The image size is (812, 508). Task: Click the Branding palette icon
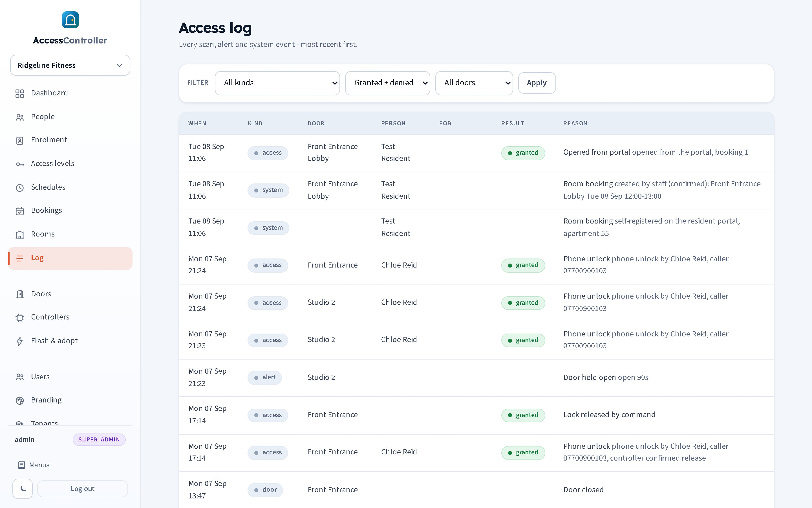(20, 400)
